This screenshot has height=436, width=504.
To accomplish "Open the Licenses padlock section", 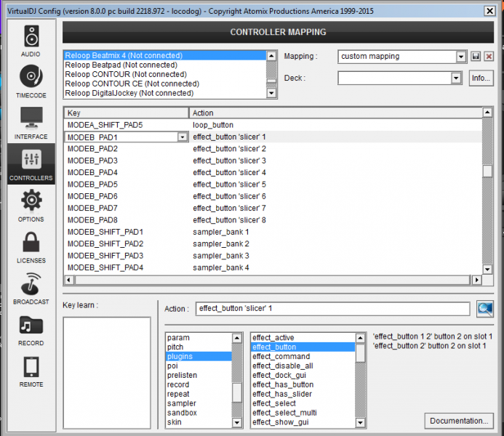I will [31, 247].
